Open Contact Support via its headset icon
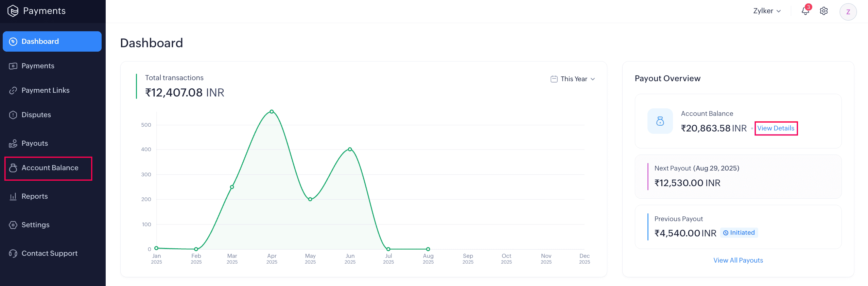868x286 pixels. click(x=13, y=253)
